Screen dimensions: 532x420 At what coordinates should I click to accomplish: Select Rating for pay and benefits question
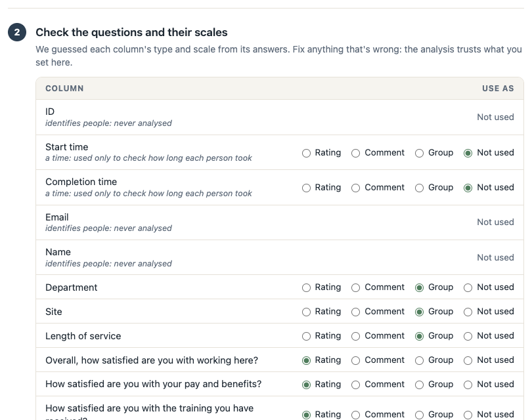(306, 385)
